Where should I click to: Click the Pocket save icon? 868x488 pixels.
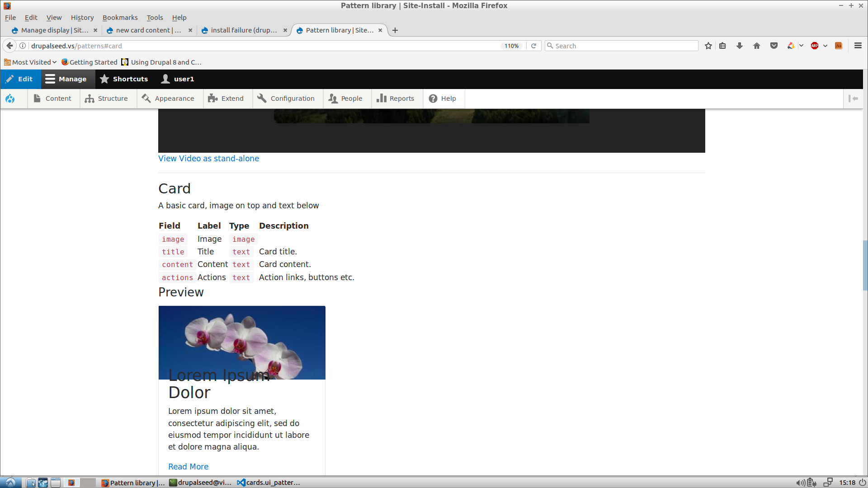point(774,46)
